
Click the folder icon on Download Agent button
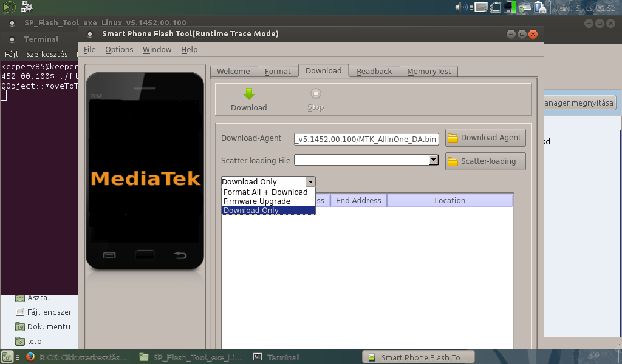pyautogui.click(x=453, y=138)
